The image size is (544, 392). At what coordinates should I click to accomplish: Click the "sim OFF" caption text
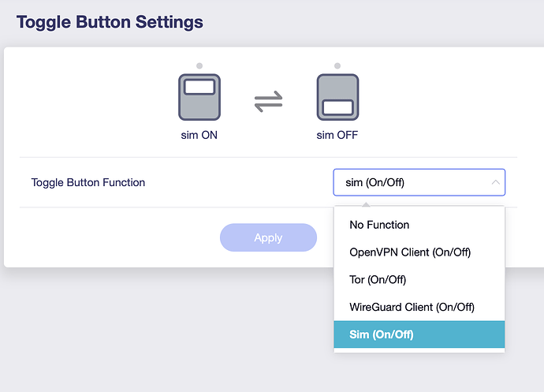tap(337, 135)
